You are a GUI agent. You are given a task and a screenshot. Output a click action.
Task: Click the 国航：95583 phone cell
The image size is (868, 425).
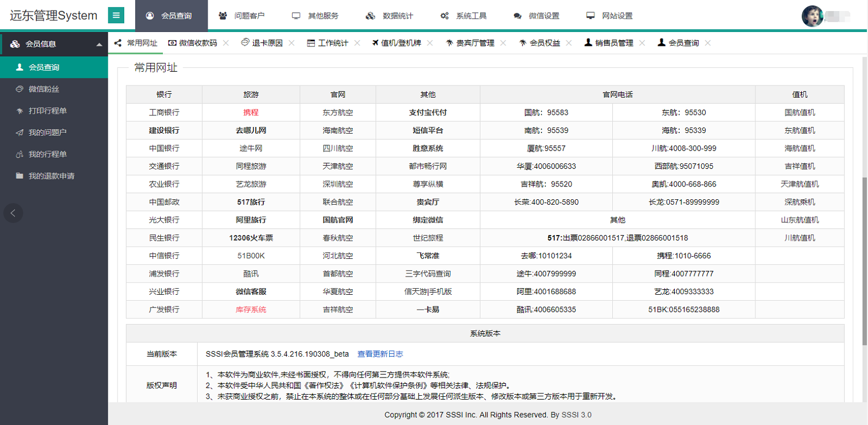[546, 113]
